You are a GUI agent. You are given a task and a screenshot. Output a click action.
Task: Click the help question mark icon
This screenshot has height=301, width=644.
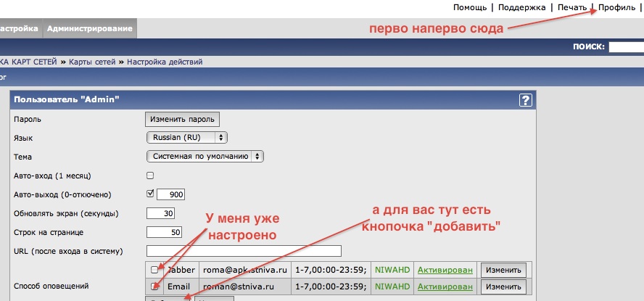tap(527, 101)
